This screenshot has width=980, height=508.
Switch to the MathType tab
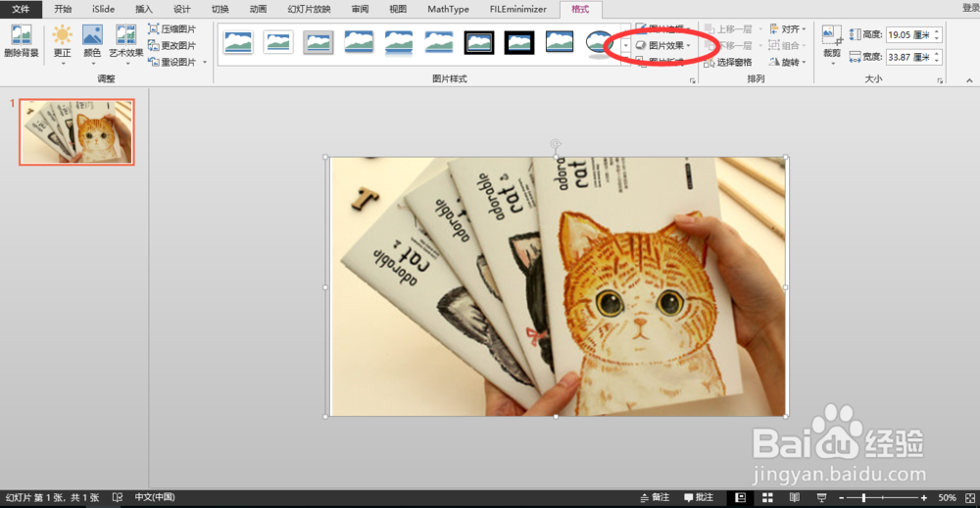448,10
